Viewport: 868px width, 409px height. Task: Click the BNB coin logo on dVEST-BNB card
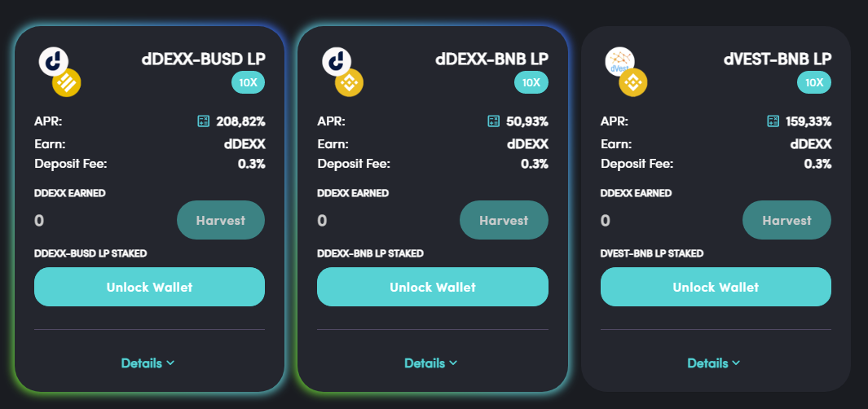pyautogui.click(x=632, y=83)
